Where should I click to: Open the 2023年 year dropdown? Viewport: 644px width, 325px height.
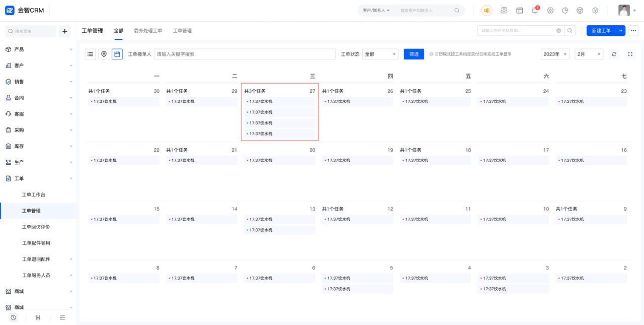point(555,54)
